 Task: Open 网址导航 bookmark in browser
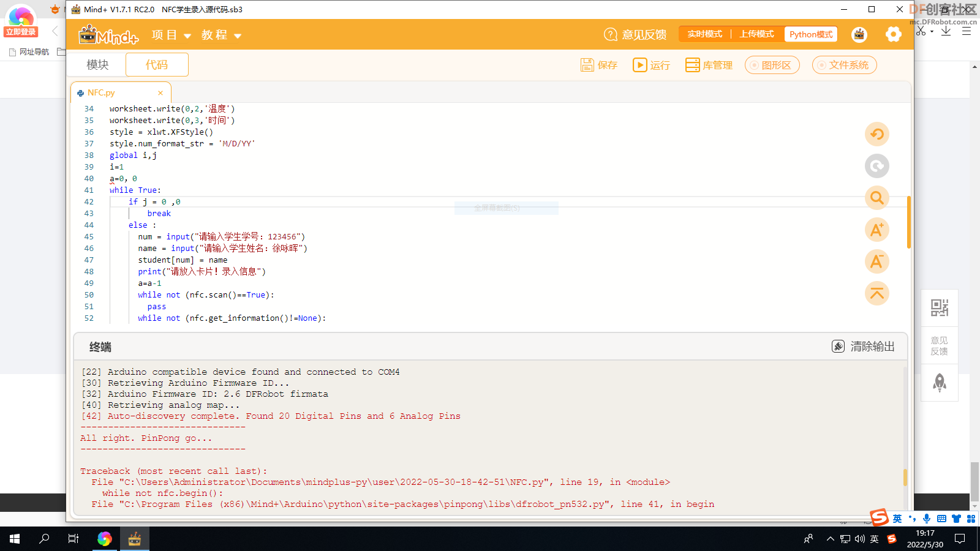pos(29,52)
